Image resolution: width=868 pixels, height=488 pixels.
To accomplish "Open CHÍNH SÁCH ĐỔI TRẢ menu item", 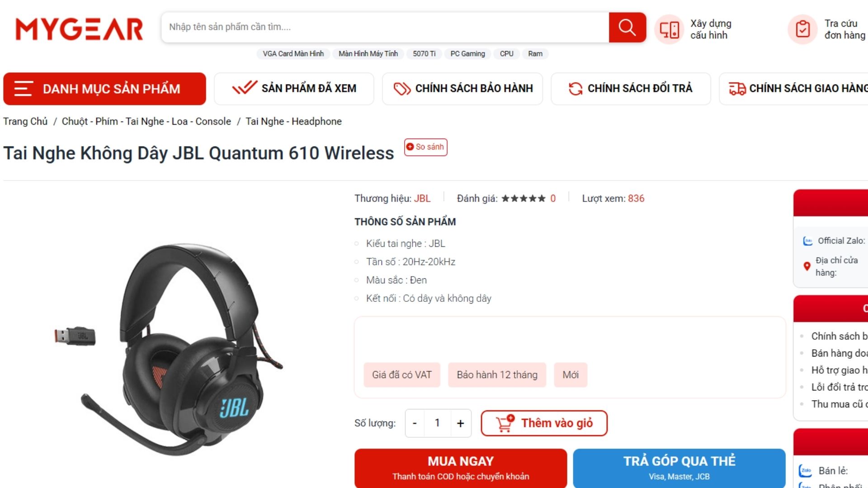I will [631, 89].
